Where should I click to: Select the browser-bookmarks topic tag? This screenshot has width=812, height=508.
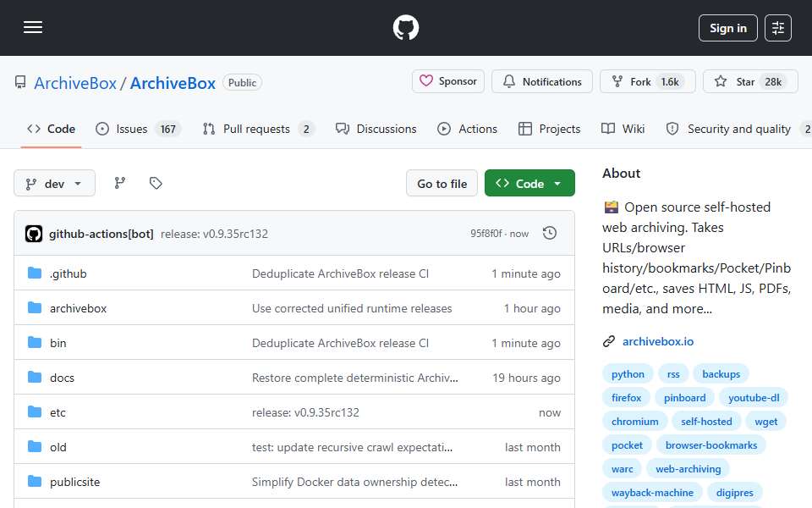coord(711,446)
